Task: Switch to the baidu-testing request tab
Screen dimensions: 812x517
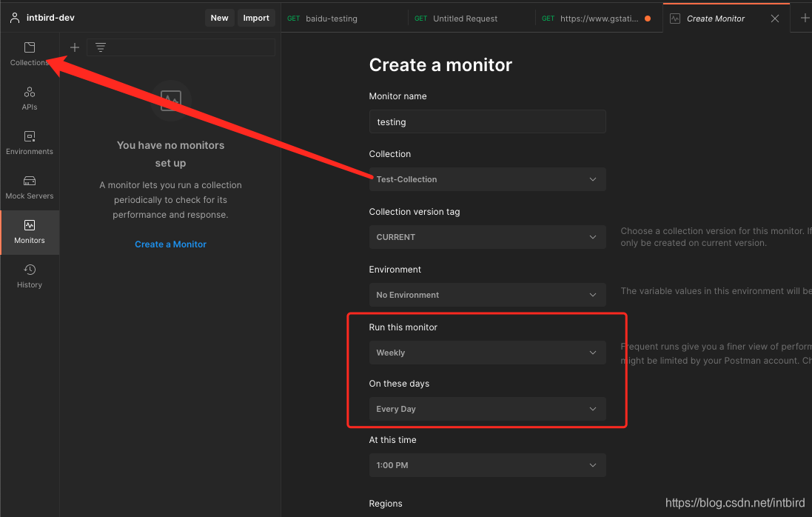Action: tap(344, 18)
